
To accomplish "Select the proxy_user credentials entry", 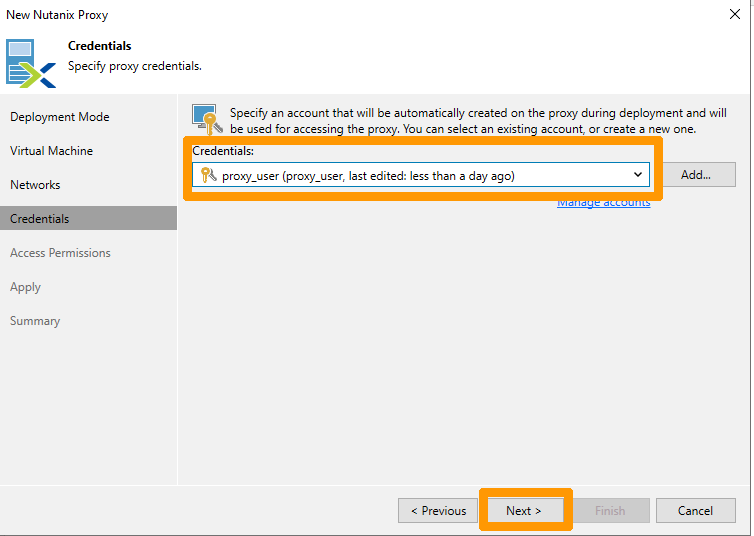I will [421, 175].
